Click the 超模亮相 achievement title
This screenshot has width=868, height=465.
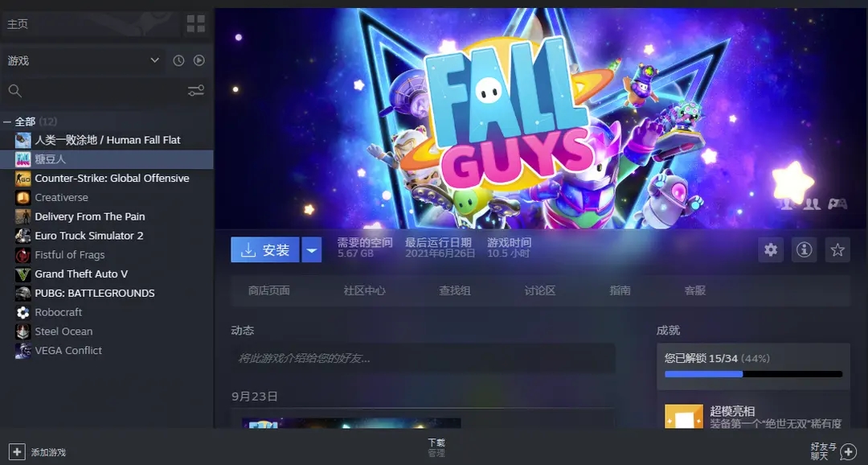tap(732, 411)
